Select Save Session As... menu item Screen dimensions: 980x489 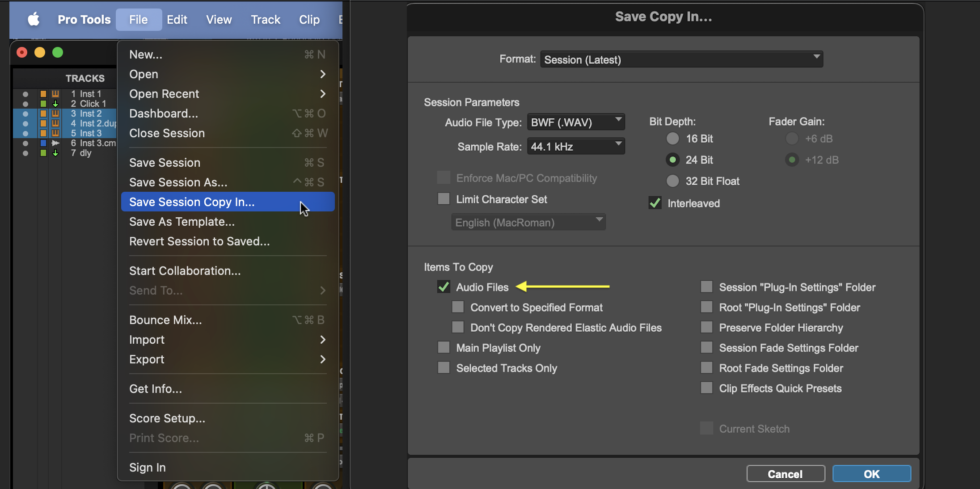(x=228, y=182)
